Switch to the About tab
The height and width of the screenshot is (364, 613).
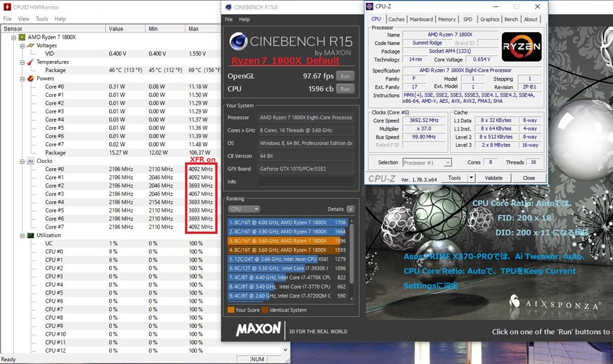[530, 19]
